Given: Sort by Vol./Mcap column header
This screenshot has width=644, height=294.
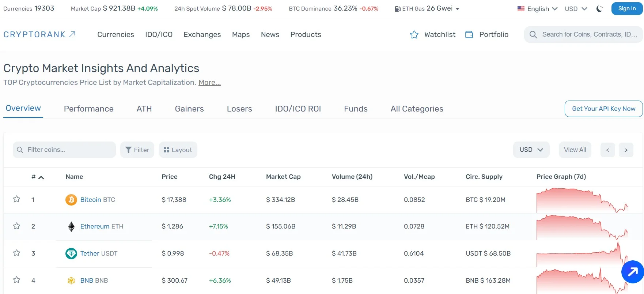Looking at the screenshot, I should (x=419, y=177).
